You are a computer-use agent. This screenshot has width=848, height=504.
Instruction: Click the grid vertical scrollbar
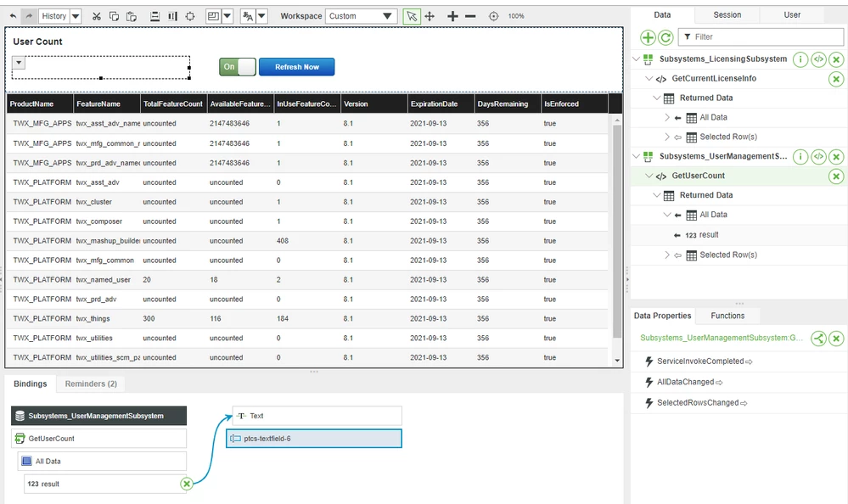(x=617, y=232)
